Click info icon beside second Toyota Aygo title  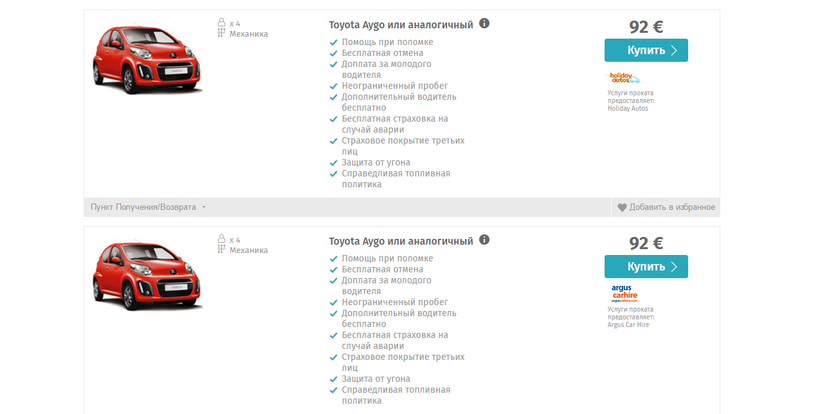pyautogui.click(x=484, y=240)
